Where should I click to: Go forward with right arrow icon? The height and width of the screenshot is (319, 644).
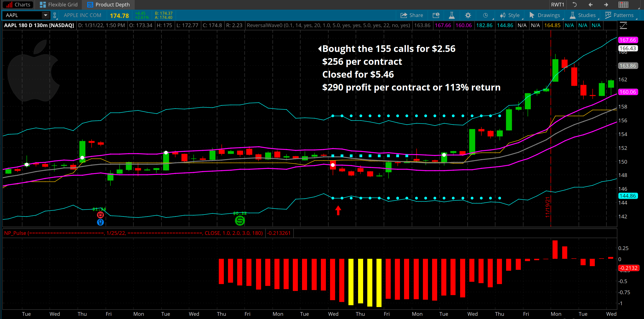[606, 5]
